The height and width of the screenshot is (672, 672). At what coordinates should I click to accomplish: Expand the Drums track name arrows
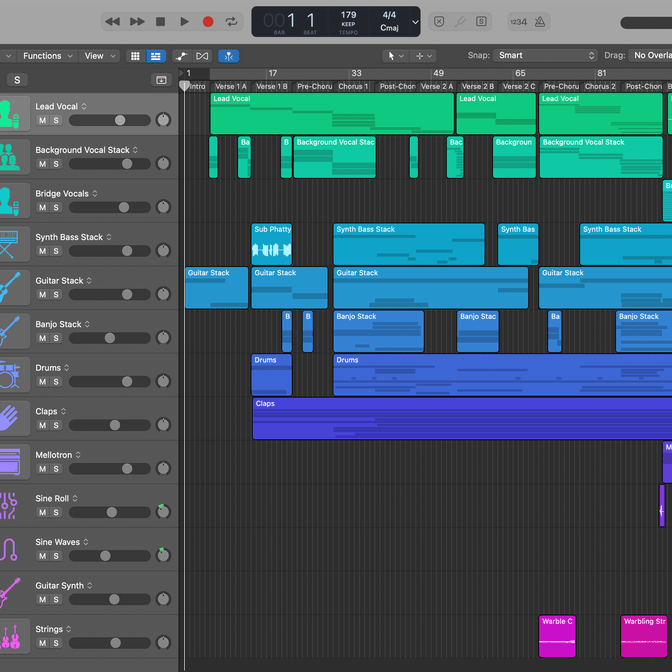pyautogui.click(x=66, y=368)
